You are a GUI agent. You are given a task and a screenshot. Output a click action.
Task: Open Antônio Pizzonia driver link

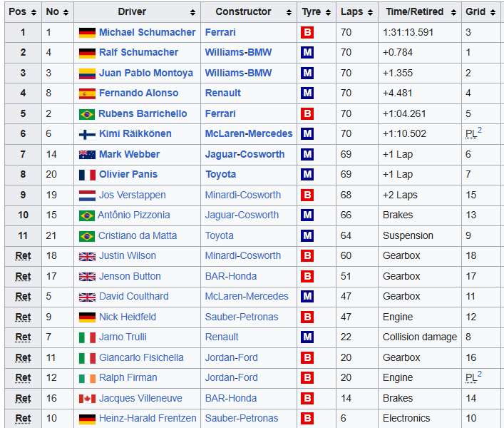coord(134,215)
